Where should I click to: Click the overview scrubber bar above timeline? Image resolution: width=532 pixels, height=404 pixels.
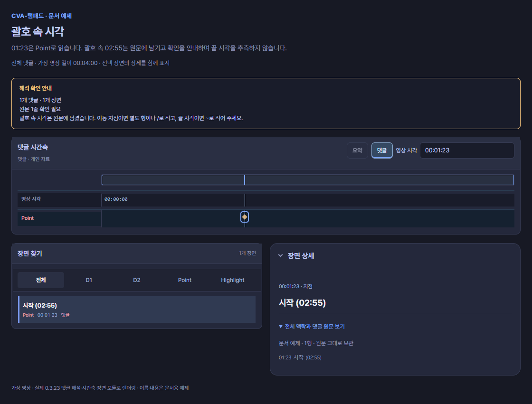308,180
